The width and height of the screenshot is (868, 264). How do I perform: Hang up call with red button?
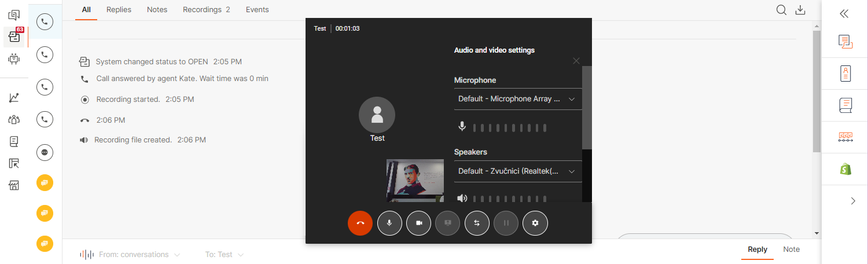(x=360, y=223)
